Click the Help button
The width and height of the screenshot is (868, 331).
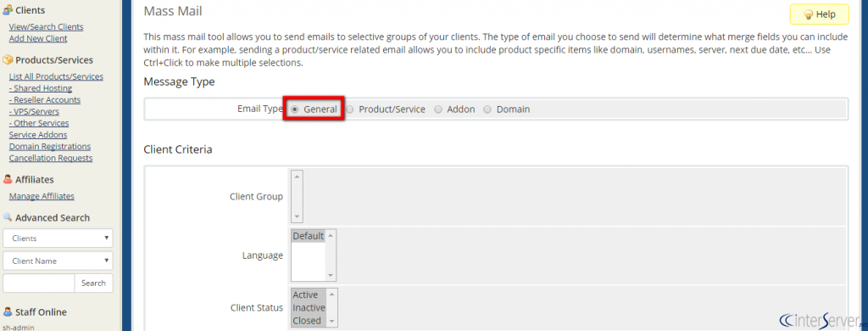(820, 14)
